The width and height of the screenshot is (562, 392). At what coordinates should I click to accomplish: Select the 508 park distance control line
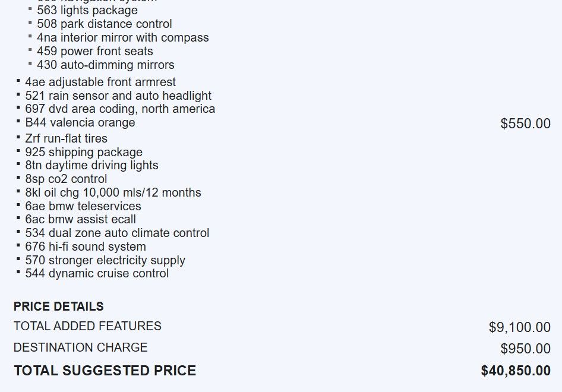click(104, 24)
